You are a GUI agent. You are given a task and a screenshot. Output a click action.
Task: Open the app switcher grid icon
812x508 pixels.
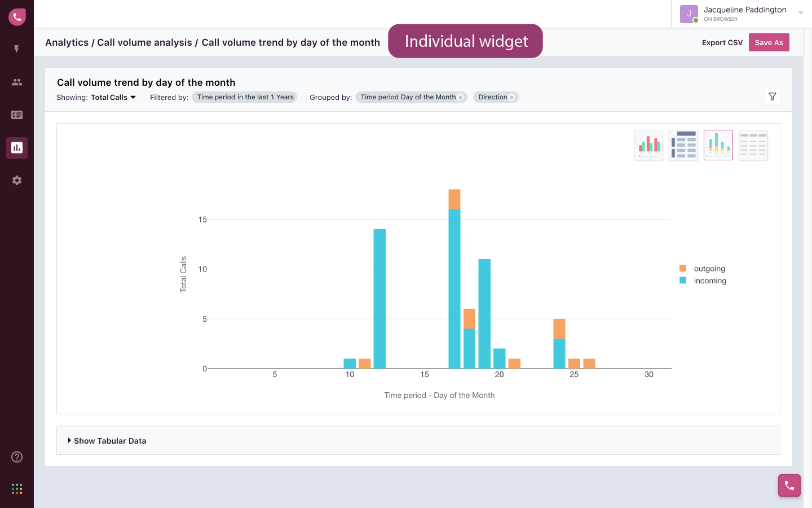coord(17,489)
